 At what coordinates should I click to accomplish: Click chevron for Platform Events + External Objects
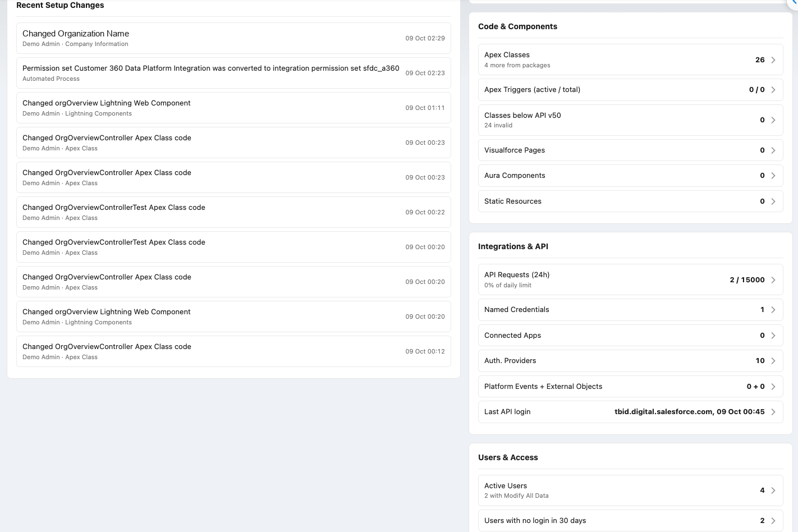[x=773, y=387]
